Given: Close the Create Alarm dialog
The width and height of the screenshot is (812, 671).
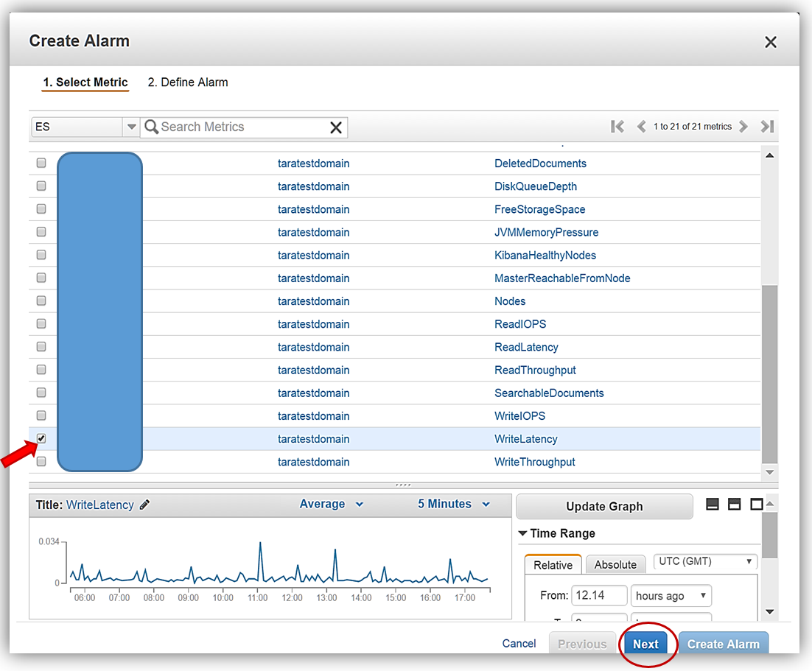Looking at the screenshot, I should click(x=771, y=42).
